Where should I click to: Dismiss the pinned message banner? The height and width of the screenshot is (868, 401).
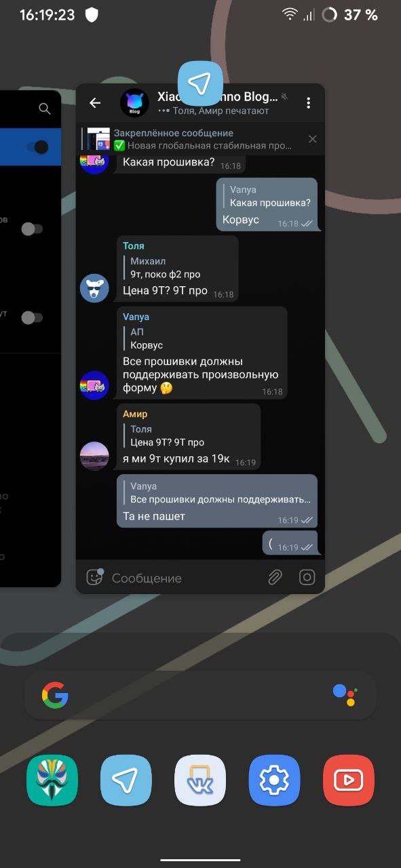[x=312, y=139]
